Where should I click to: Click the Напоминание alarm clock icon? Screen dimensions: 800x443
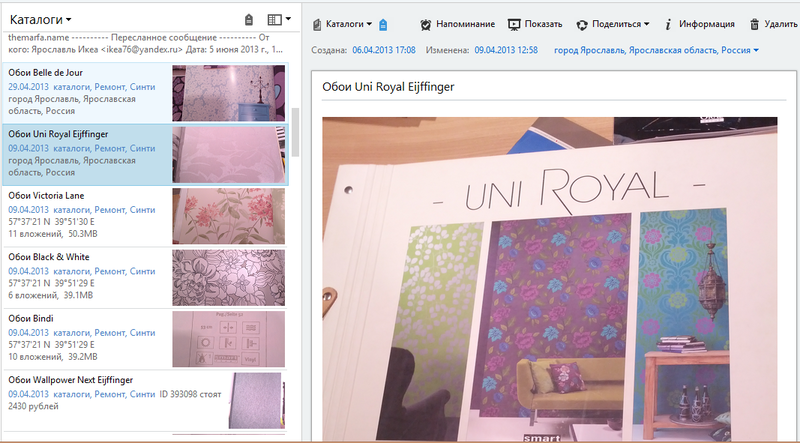[x=426, y=24]
